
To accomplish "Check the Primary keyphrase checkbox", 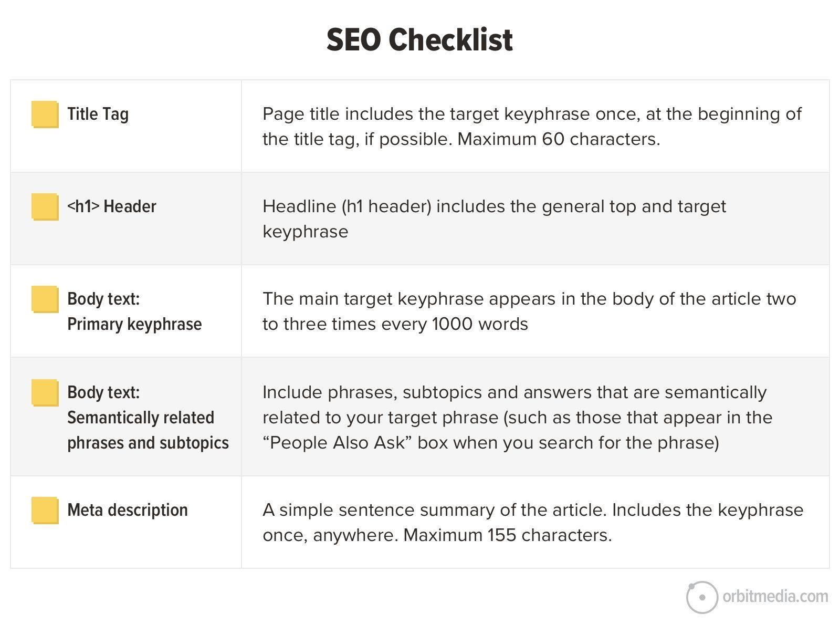I will (x=45, y=299).
